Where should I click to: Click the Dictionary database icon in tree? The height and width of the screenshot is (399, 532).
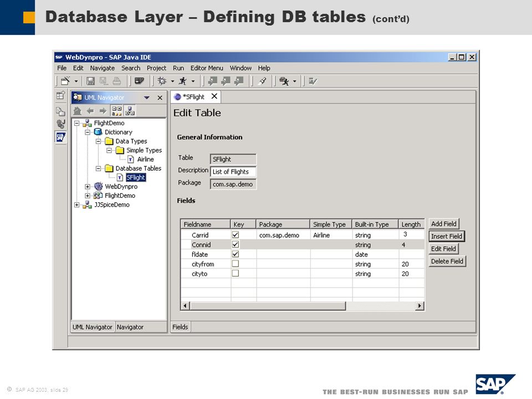click(98, 132)
